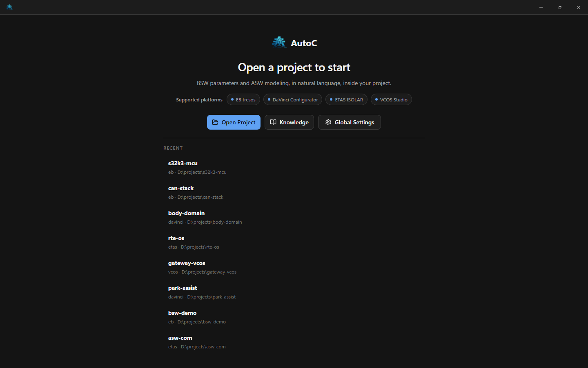Click path D:\projects\park-assist
Image resolution: width=588 pixels, height=368 pixels.
(x=211, y=297)
